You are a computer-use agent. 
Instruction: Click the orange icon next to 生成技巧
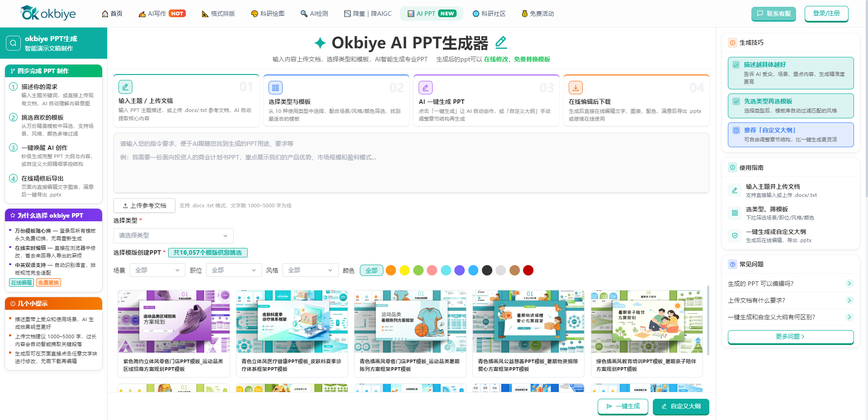(x=732, y=42)
